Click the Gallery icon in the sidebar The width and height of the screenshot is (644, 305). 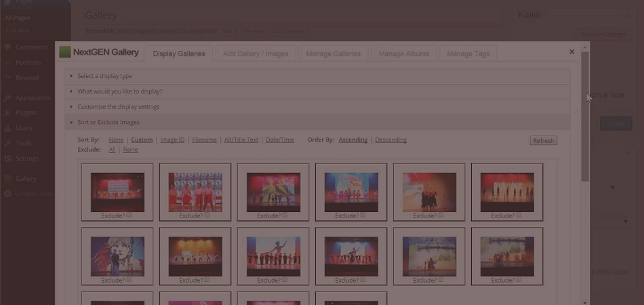pos(7,179)
